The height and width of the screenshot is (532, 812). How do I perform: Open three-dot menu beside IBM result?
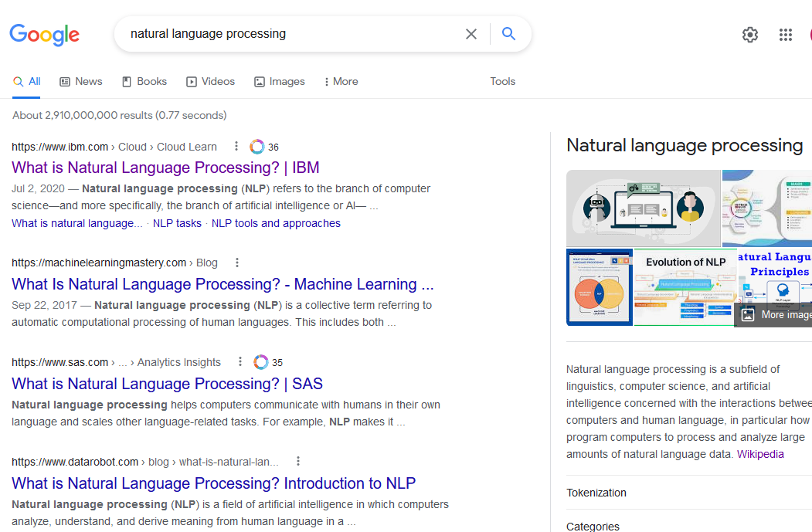click(x=236, y=147)
